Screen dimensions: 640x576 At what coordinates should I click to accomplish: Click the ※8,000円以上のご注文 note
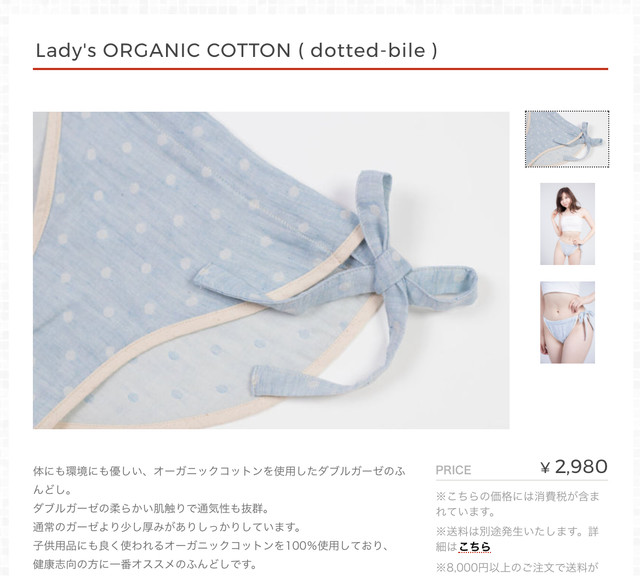(x=517, y=567)
